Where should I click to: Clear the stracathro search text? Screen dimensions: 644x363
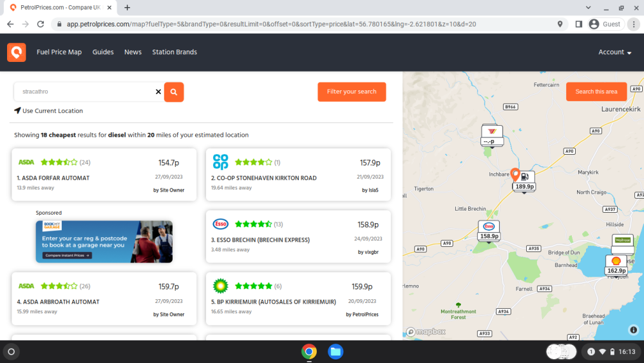pos(158,92)
